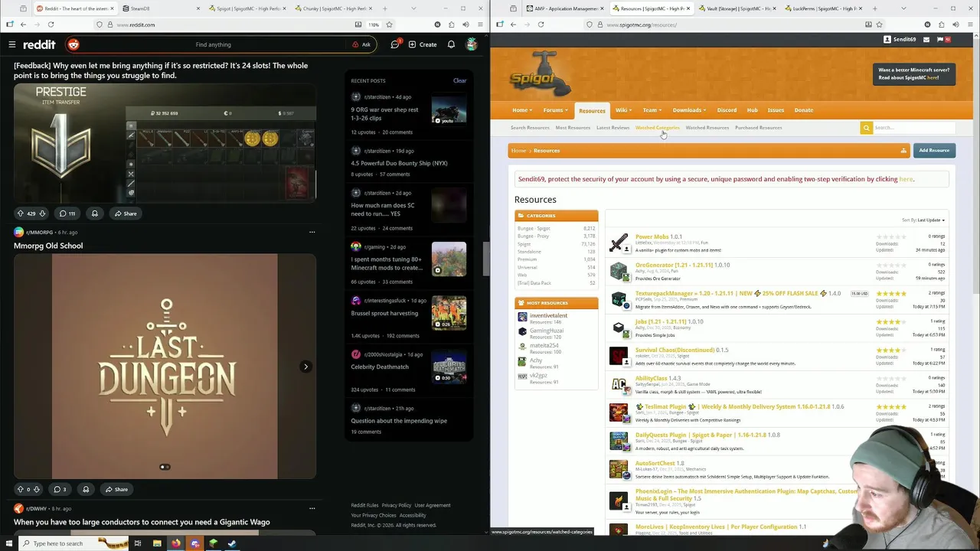
Task: Open the Latest Reviews sub-link
Action: (612, 128)
